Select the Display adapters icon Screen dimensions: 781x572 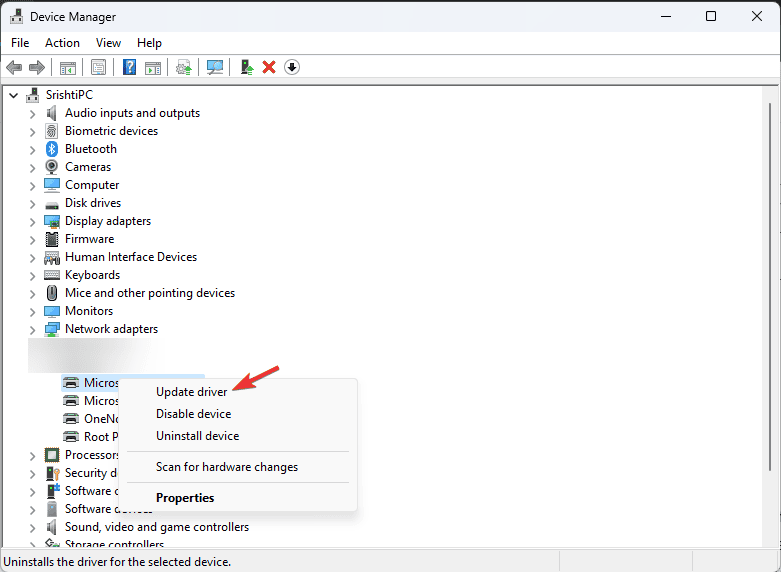52,221
